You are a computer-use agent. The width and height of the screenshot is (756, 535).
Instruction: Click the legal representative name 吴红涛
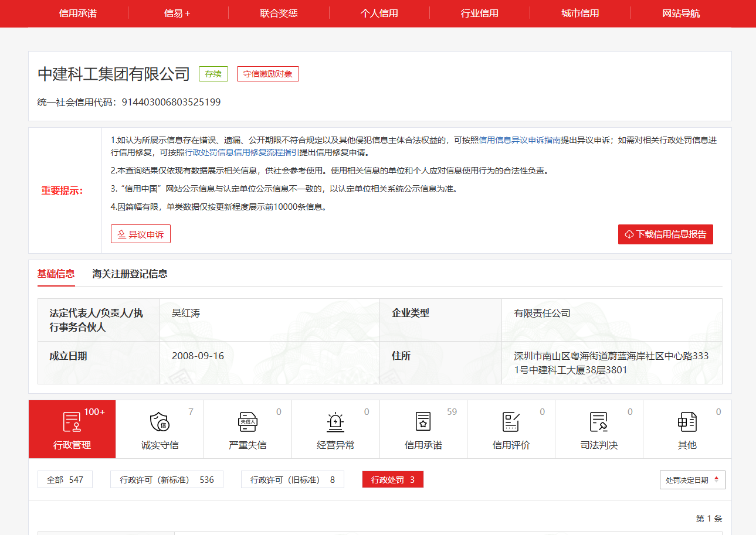click(186, 313)
